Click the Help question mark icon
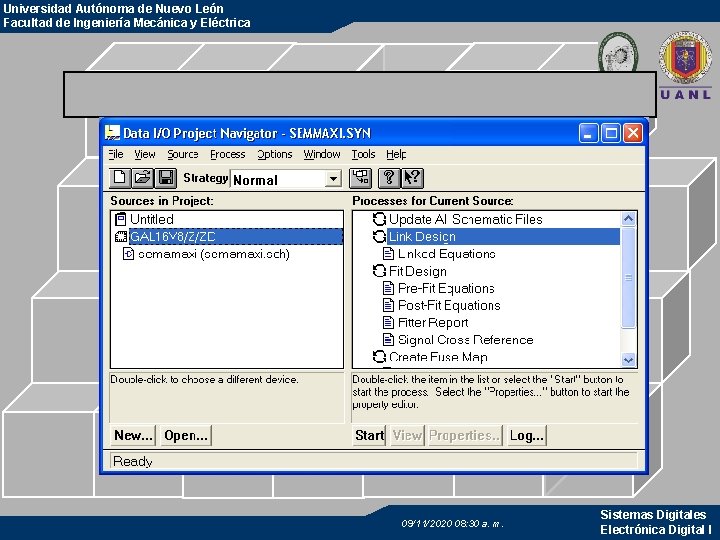The image size is (720, 540). click(x=388, y=178)
